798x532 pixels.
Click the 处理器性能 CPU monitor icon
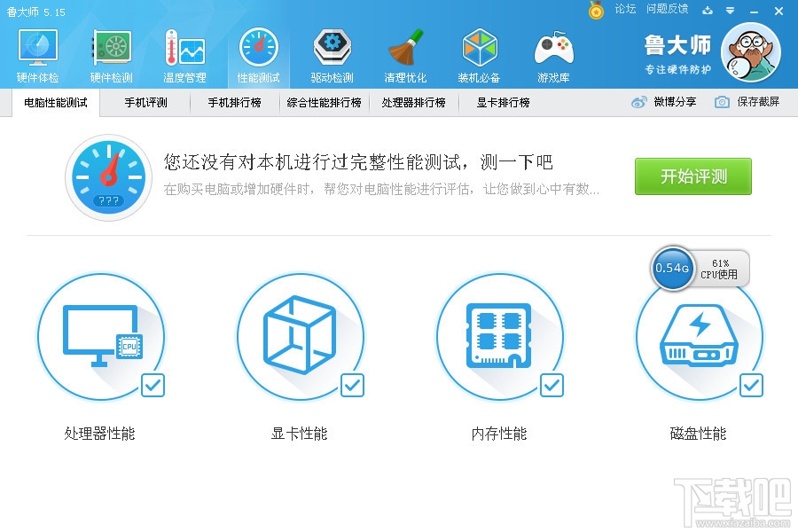pyautogui.click(x=101, y=336)
